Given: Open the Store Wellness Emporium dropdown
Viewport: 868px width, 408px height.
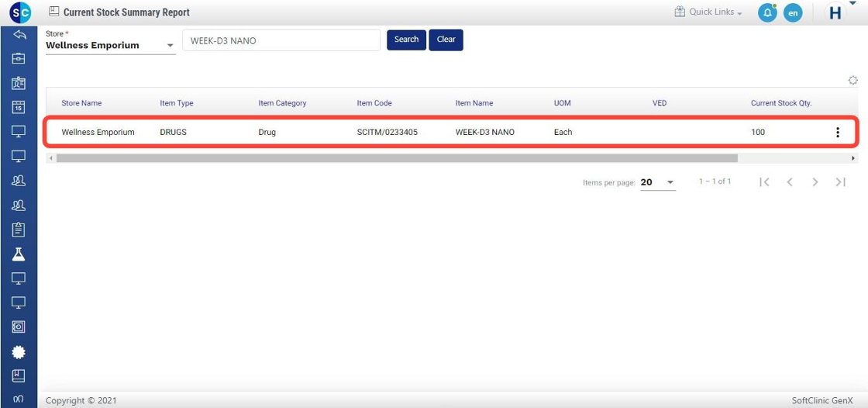Looking at the screenshot, I should point(110,45).
